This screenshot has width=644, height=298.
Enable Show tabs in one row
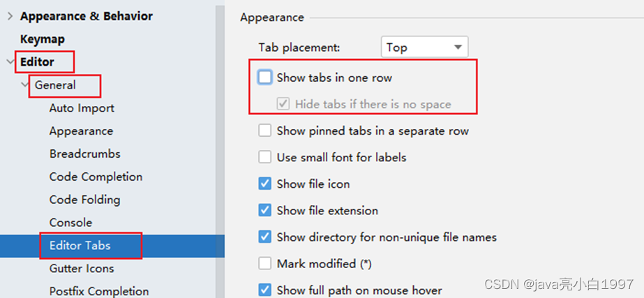tap(265, 77)
